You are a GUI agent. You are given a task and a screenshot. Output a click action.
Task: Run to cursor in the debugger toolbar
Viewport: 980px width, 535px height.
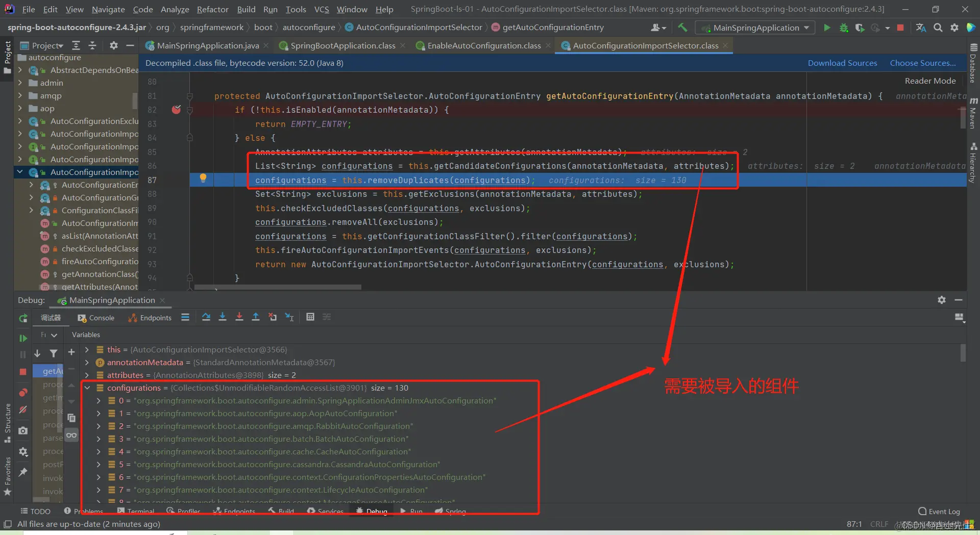pos(289,317)
